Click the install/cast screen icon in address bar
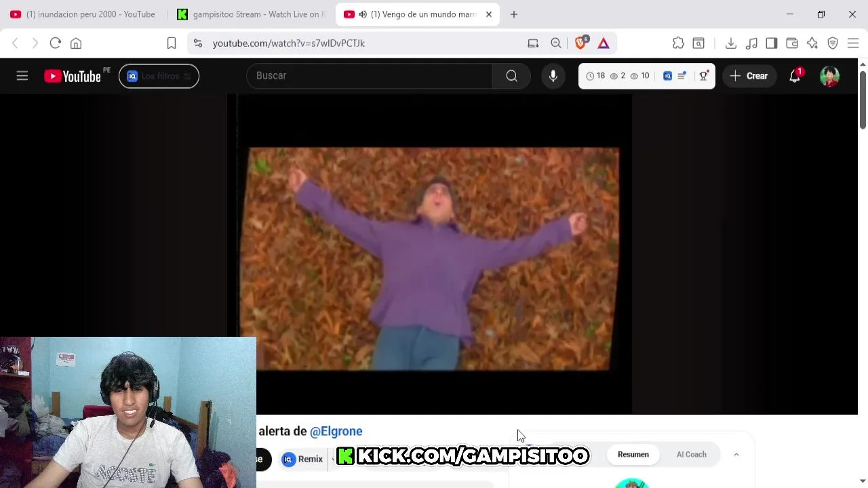Viewport: 868px width, 488px height. point(533,43)
